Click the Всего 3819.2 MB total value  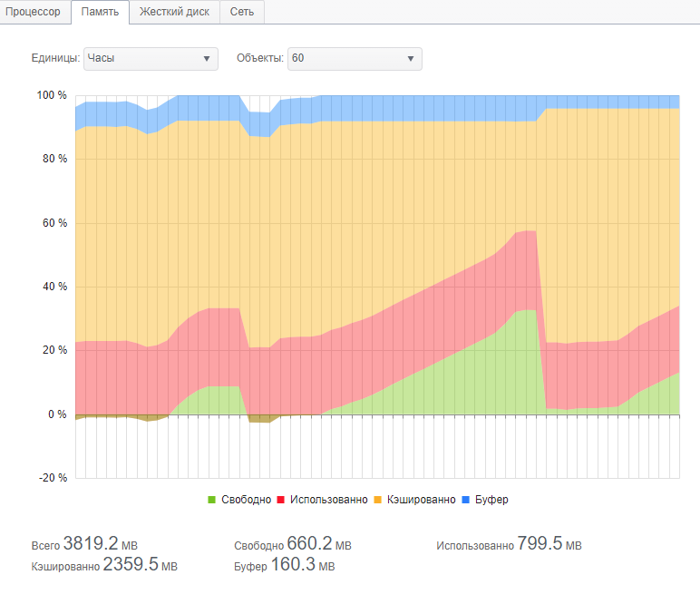(100, 544)
